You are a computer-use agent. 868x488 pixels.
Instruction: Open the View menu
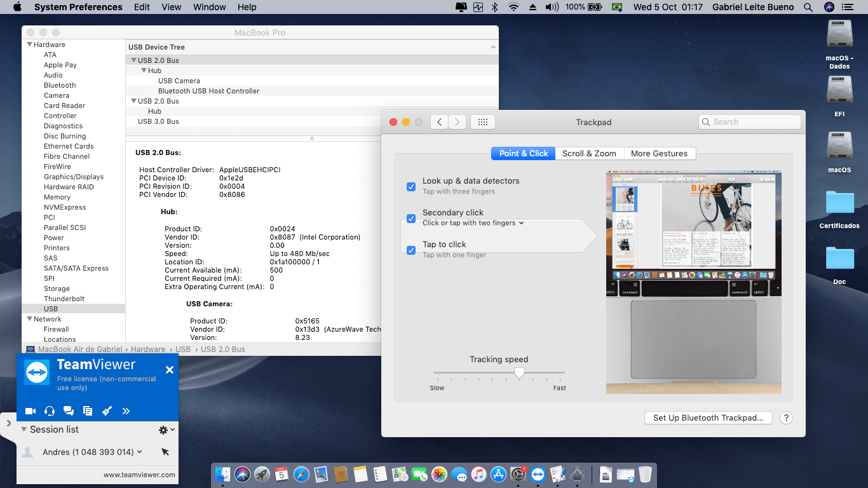[x=172, y=7]
